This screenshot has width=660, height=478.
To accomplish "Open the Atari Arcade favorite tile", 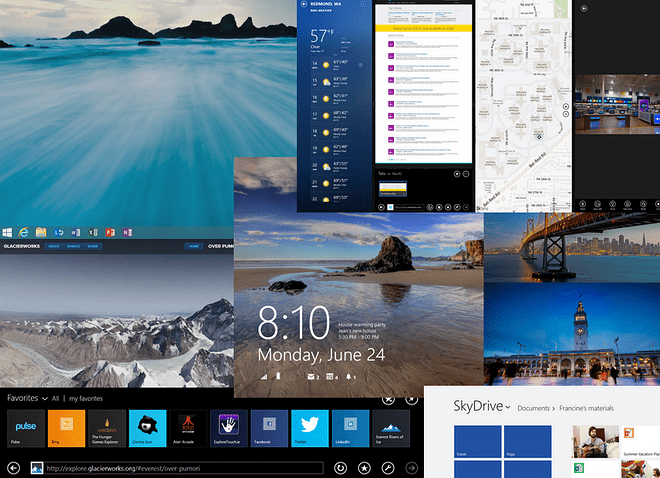I will coord(188,428).
